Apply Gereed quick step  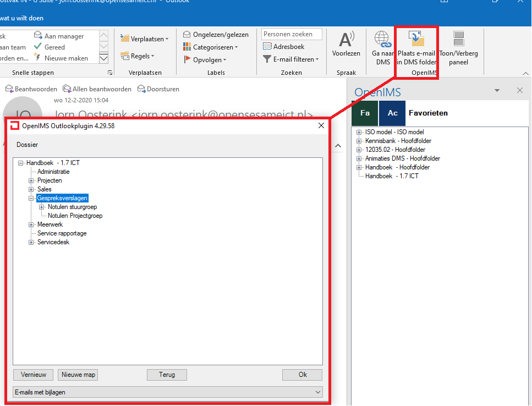point(50,47)
